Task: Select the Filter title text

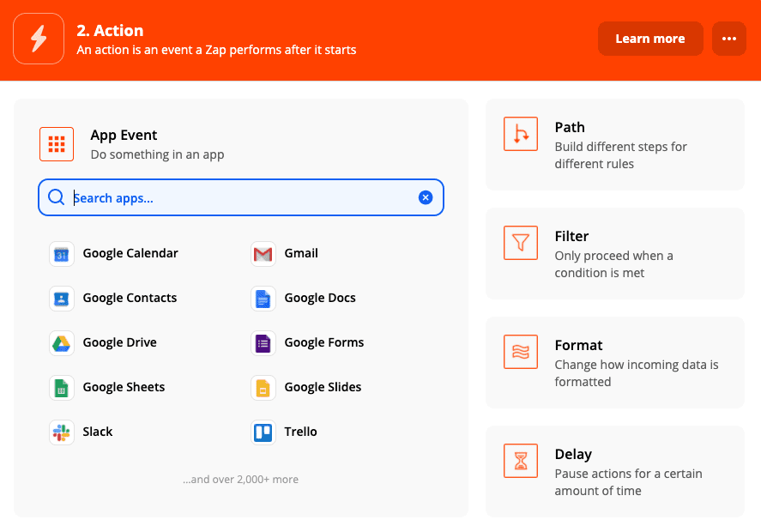Action: [571, 236]
